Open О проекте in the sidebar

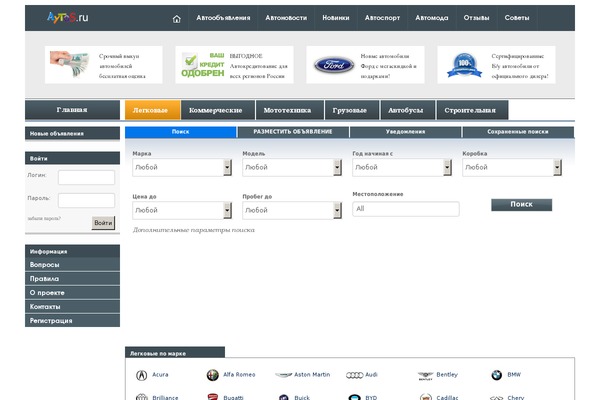click(x=72, y=293)
